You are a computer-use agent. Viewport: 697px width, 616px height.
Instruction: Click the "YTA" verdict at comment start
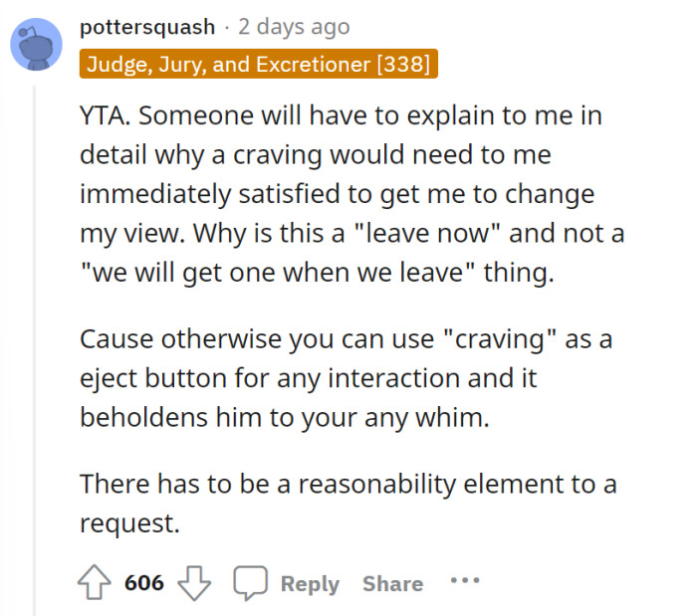[x=102, y=117]
